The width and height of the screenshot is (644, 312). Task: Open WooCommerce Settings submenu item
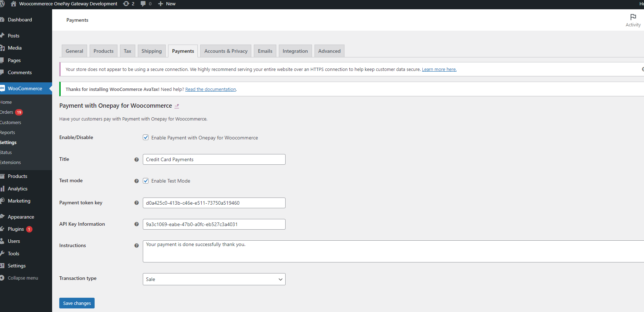pyautogui.click(x=8, y=142)
